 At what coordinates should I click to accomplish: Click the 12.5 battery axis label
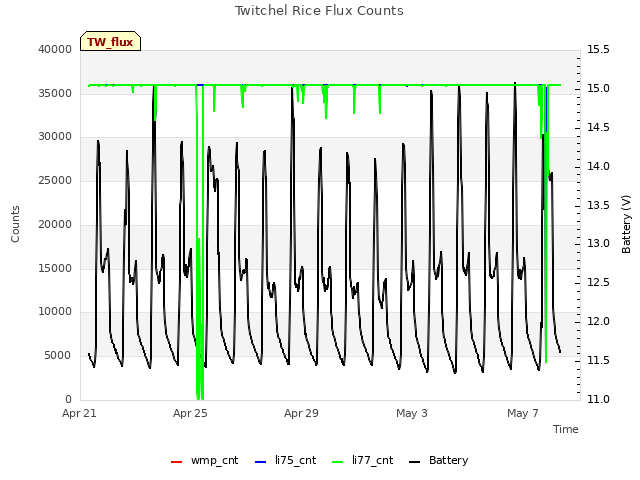(598, 282)
